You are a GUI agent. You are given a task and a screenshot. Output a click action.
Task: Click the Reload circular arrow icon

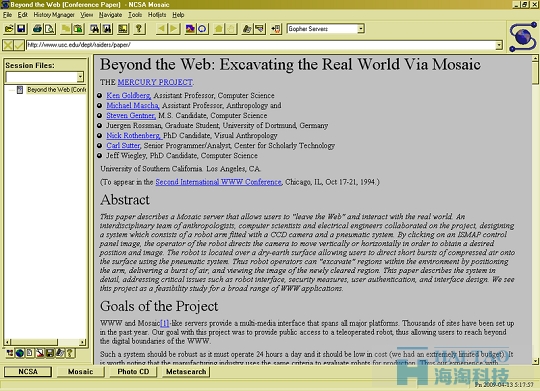(202, 29)
